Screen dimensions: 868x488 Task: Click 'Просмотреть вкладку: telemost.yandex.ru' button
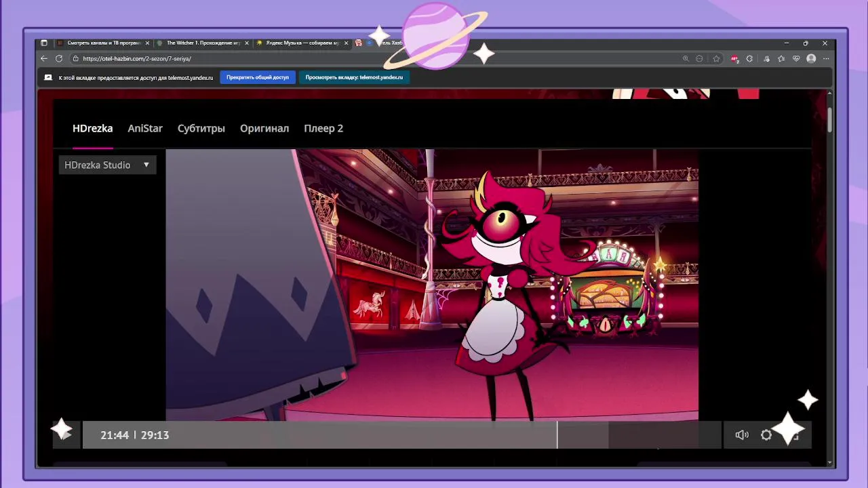(354, 77)
